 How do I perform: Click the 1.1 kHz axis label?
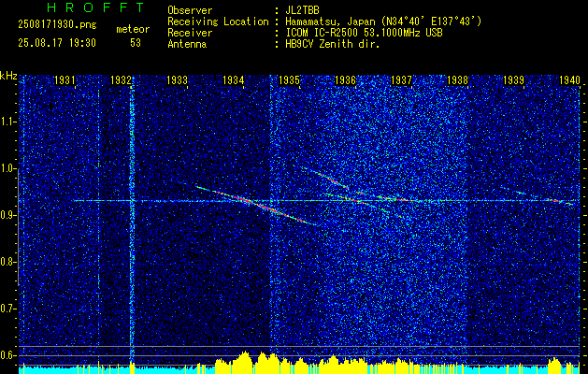click(x=8, y=122)
